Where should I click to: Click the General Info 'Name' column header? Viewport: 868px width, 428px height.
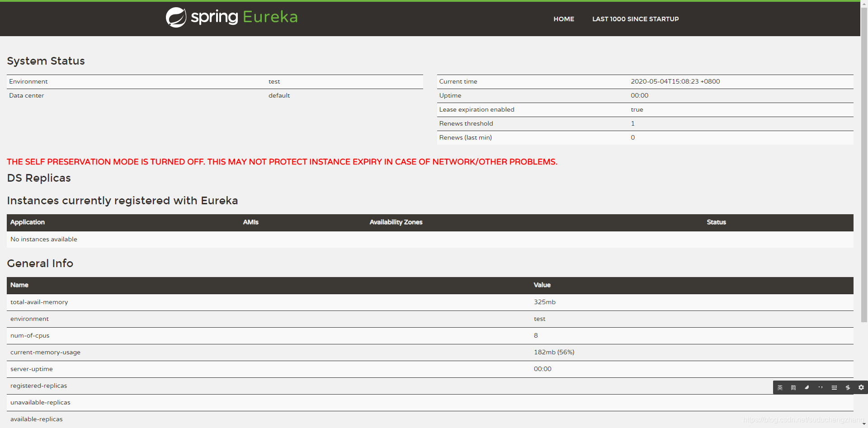tap(19, 285)
